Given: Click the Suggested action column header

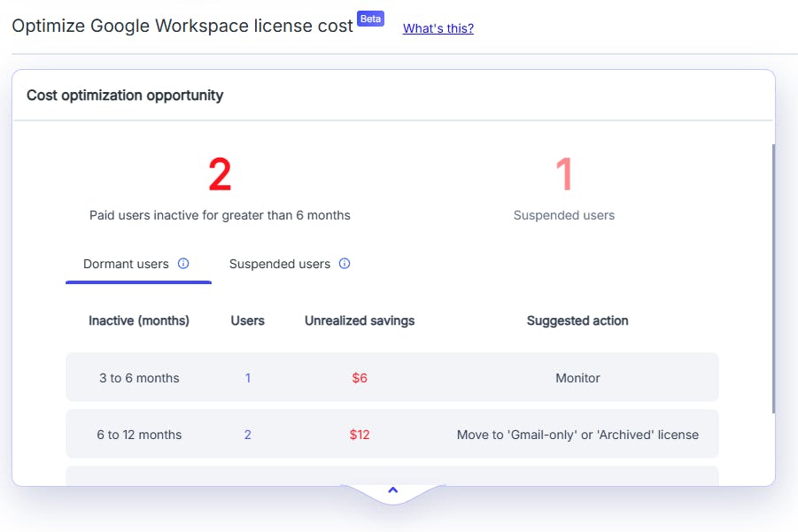Looking at the screenshot, I should (x=577, y=320).
